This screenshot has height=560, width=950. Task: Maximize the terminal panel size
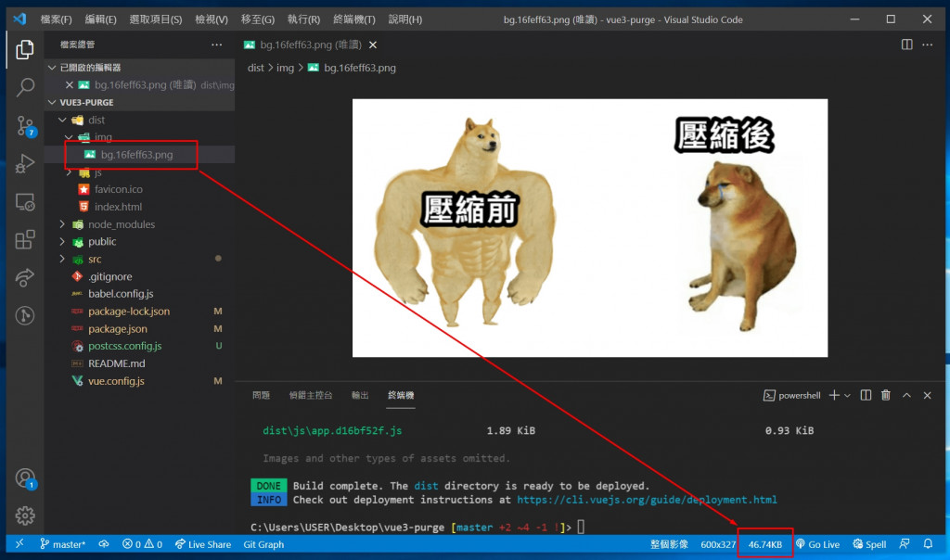point(906,395)
